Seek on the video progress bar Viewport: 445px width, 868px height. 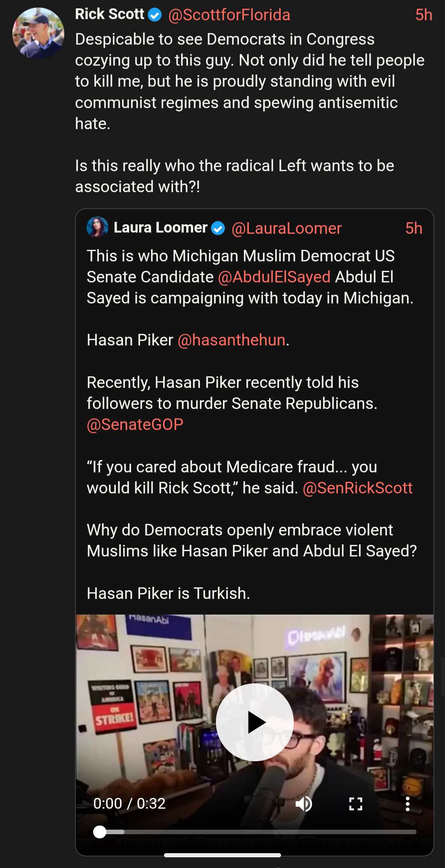(258, 832)
